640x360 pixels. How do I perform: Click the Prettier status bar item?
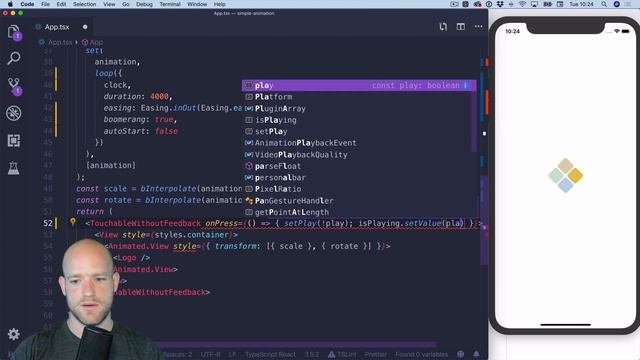[376, 354]
